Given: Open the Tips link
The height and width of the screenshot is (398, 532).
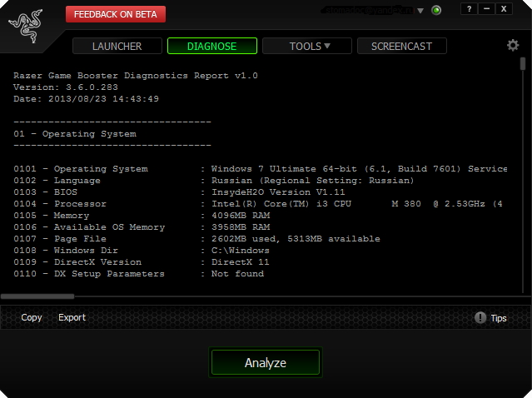Looking at the screenshot, I should pyautogui.click(x=499, y=318).
